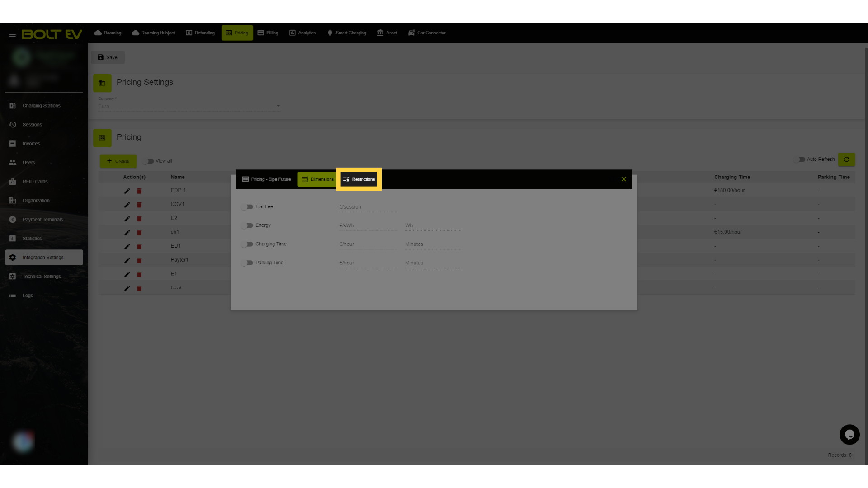Delete the CCV1 pricing using trash icon
Image resolution: width=868 pixels, height=488 pixels.
click(x=139, y=205)
